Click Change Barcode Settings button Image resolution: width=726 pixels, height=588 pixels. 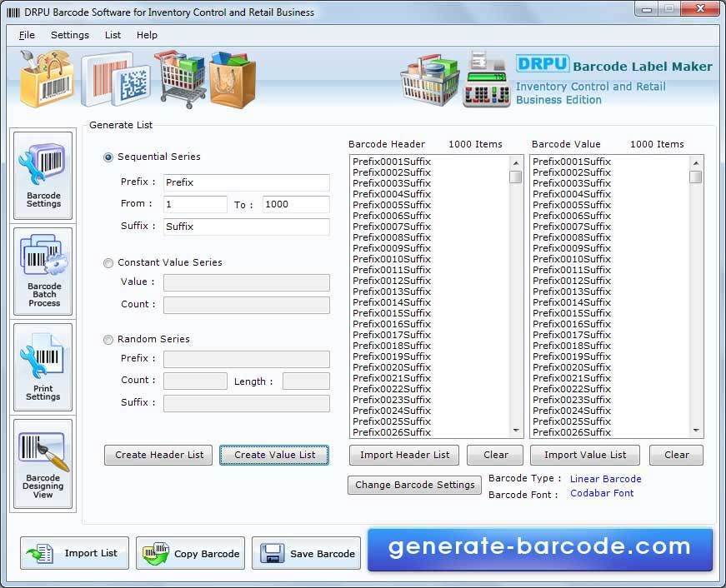coord(414,485)
